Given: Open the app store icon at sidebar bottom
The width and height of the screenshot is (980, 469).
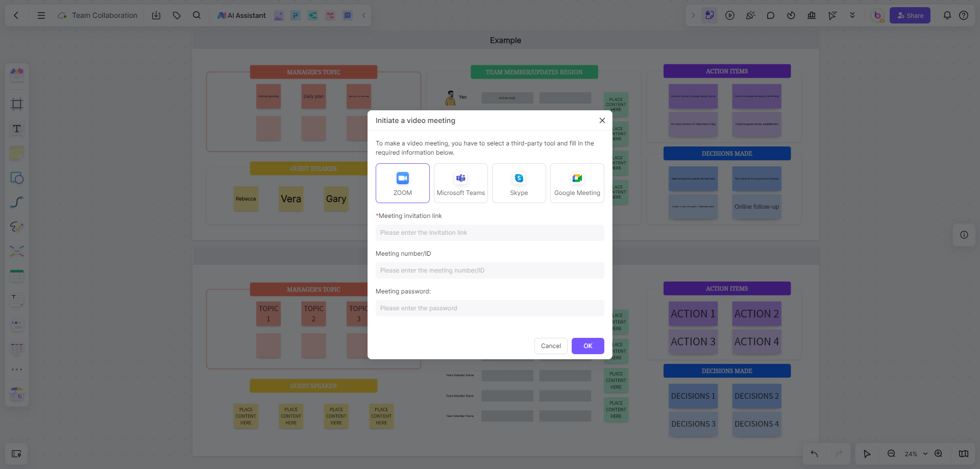Looking at the screenshot, I should click(17, 393).
